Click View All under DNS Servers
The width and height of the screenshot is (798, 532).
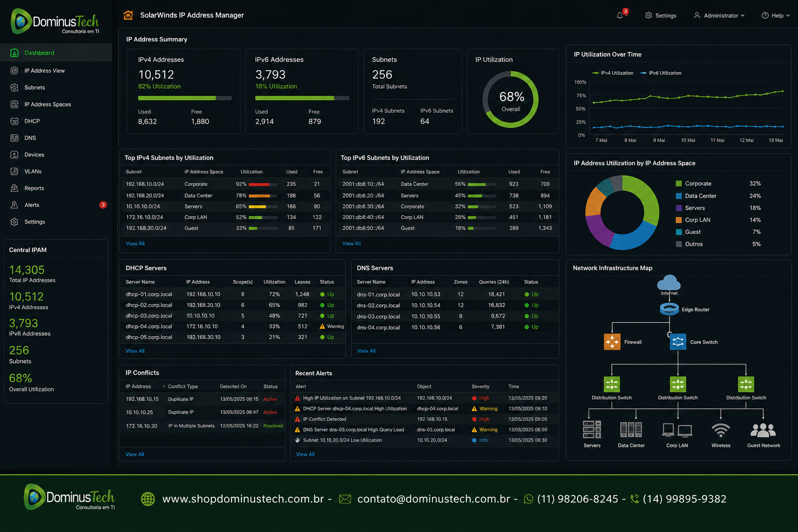click(366, 351)
